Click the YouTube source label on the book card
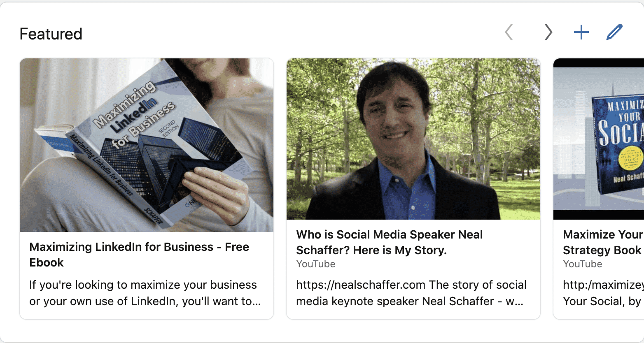This screenshot has width=644, height=343. pyautogui.click(x=582, y=264)
